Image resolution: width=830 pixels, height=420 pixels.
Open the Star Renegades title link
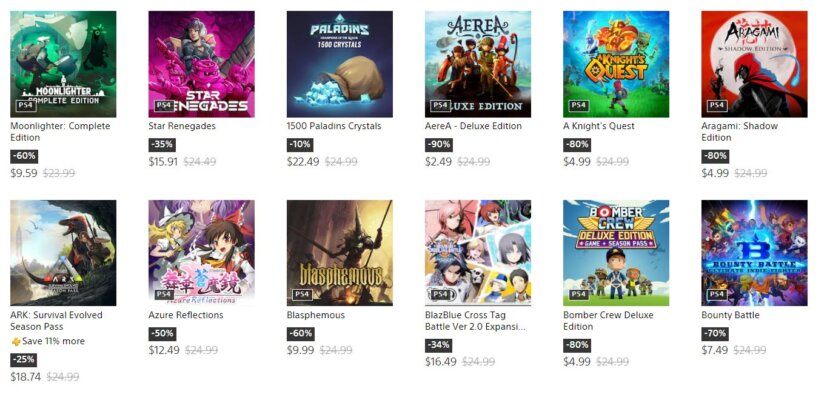[182, 126]
